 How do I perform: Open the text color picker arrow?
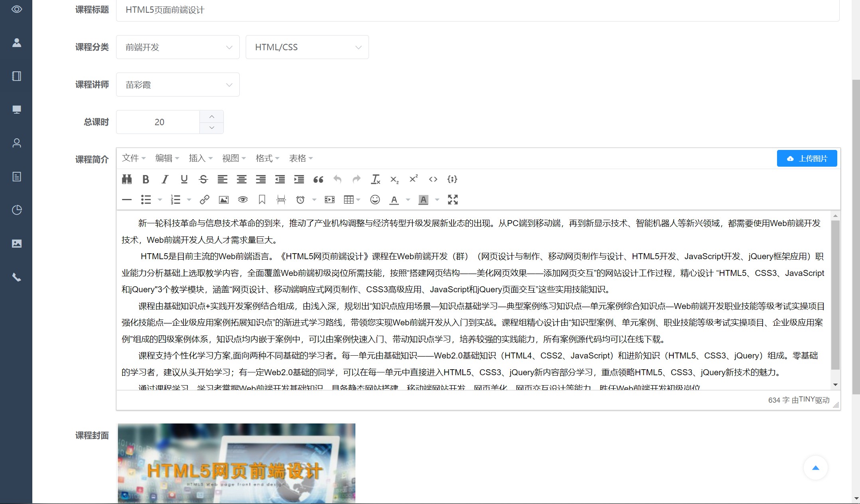click(408, 200)
